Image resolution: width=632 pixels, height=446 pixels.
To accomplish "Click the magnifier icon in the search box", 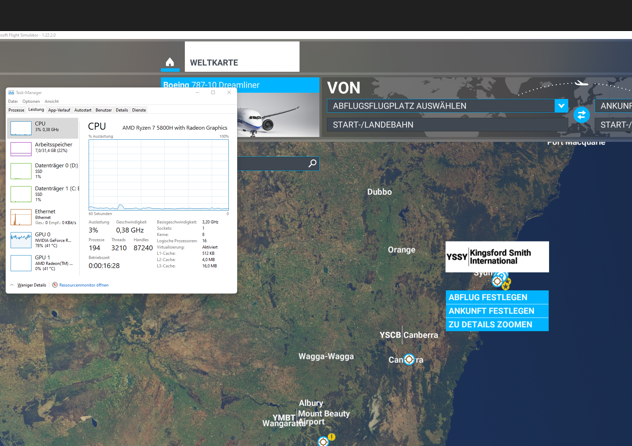I will 312,163.
